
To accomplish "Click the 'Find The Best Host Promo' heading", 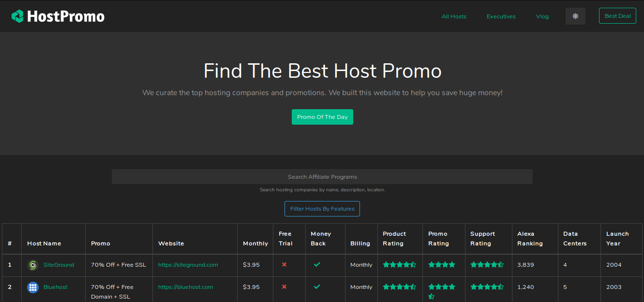I will pyautogui.click(x=322, y=71).
